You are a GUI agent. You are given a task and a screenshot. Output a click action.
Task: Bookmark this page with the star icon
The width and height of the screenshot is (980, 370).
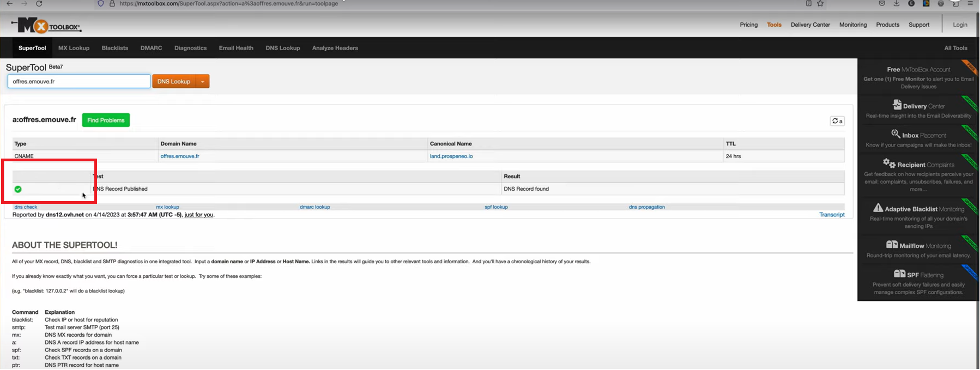pyautogui.click(x=820, y=3)
